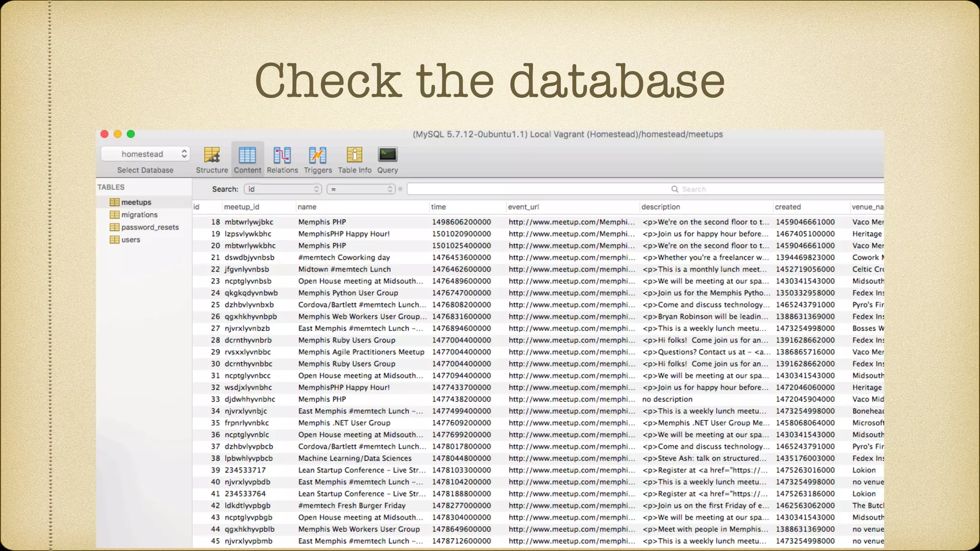980x551 pixels.
Task: Click the magnifier icon in search box
Action: (675, 189)
